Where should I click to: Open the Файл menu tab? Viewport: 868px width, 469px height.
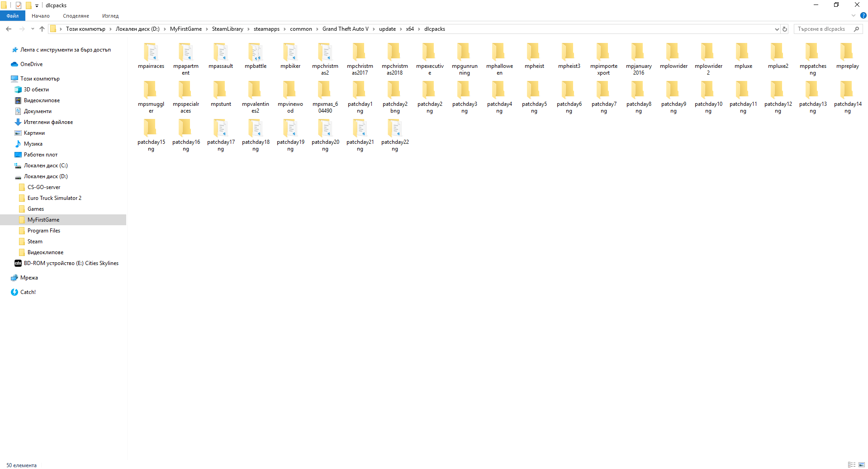click(13, 16)
